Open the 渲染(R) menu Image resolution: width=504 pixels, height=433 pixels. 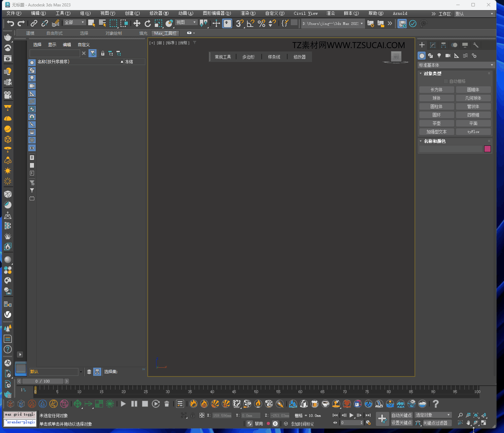(248, 13)
